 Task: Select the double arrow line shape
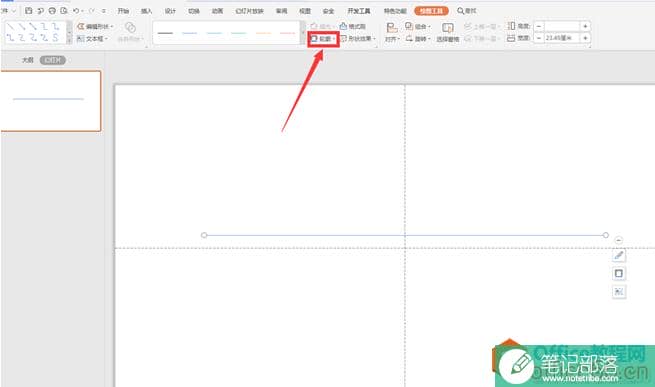coord(33,26)
